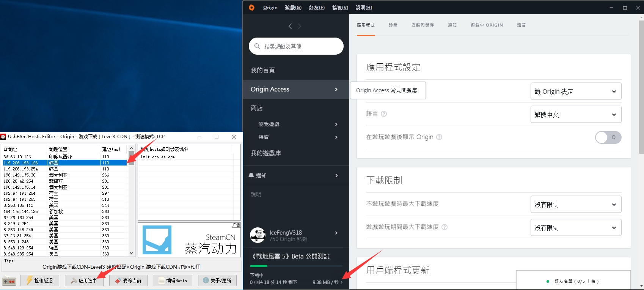This screenshot has height=290, width=644.
Task: Click help icon beside 遊戲遊玩期間最大下載速度
Action: click(445, 227)
